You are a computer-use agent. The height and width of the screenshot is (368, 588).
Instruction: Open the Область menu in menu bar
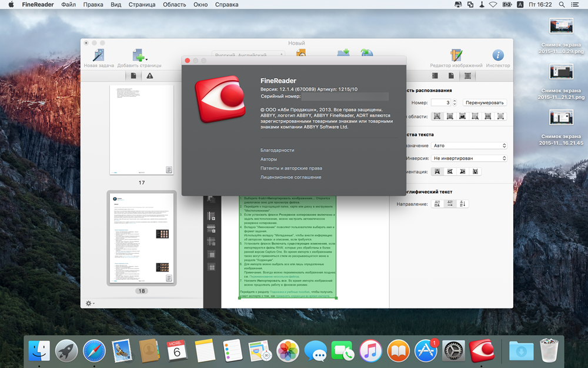point(175,5)
